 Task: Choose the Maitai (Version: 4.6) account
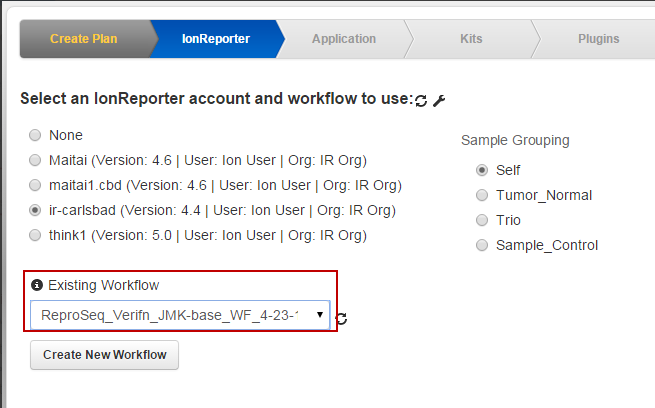tap(36, 160)
